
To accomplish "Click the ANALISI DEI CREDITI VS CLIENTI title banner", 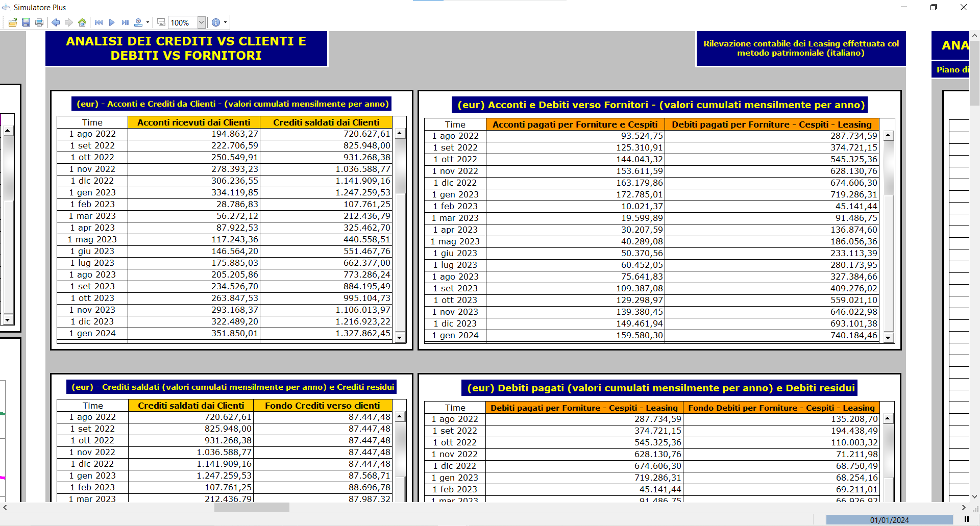I will click(186, 48).
